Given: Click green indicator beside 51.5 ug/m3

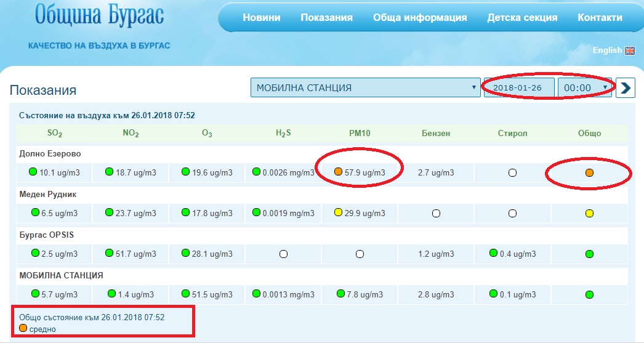Looking at the screenshot, I should pyautogui.click(x=186, y=294).
